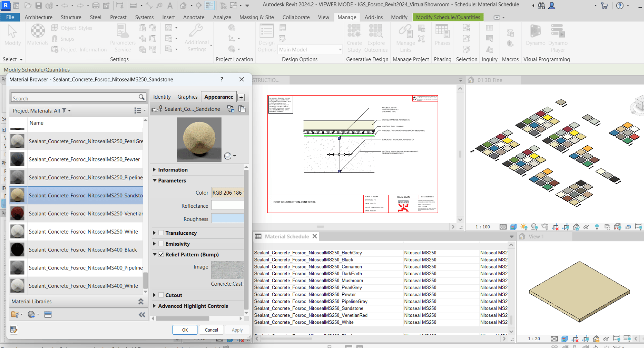This screenshot has height=348, width=644.
Task: Click the Concrete bump image thumbnail
Action: click(227, 270)
